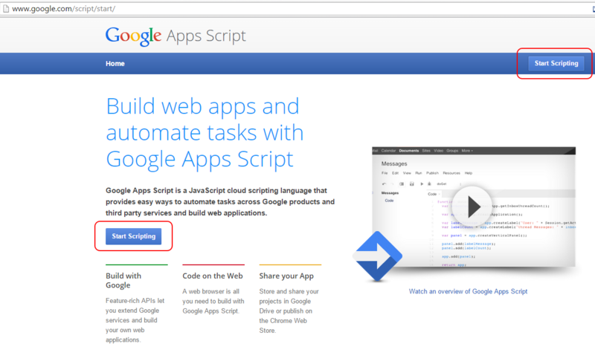Viewport: 595px width, 364px height.
Task: Click the video preview thumbnail showing Messages script
Action: pos(474,207)
